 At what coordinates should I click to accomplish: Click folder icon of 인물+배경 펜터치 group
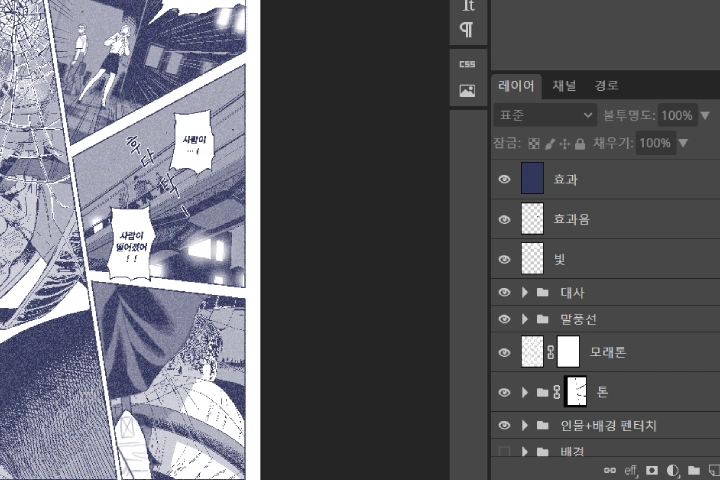(542, 425)
